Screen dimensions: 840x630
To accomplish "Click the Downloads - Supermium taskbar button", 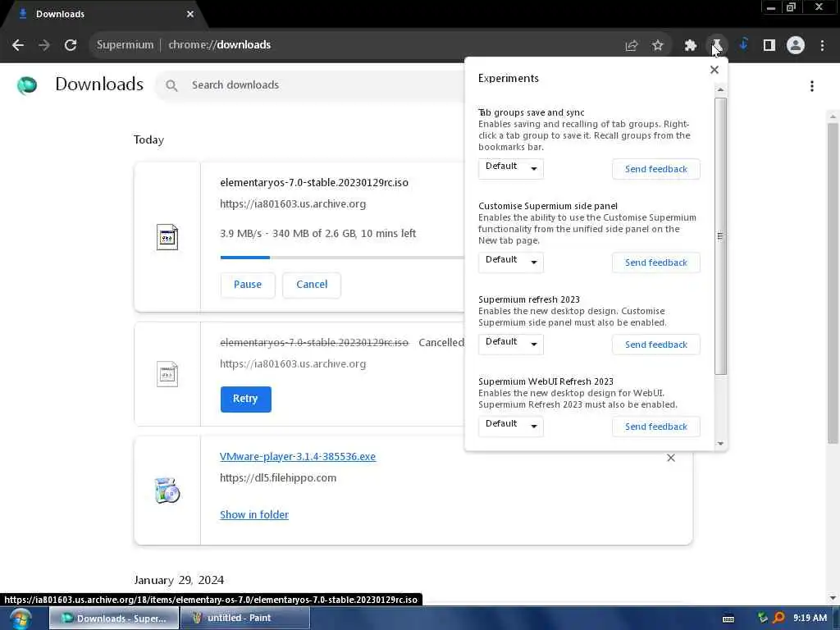I will (114, 619).
